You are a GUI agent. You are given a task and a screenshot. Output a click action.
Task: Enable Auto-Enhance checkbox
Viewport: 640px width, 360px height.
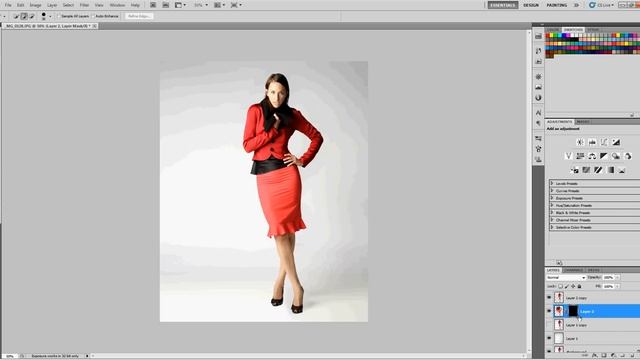pyautogui.click(x=93, y=16)
